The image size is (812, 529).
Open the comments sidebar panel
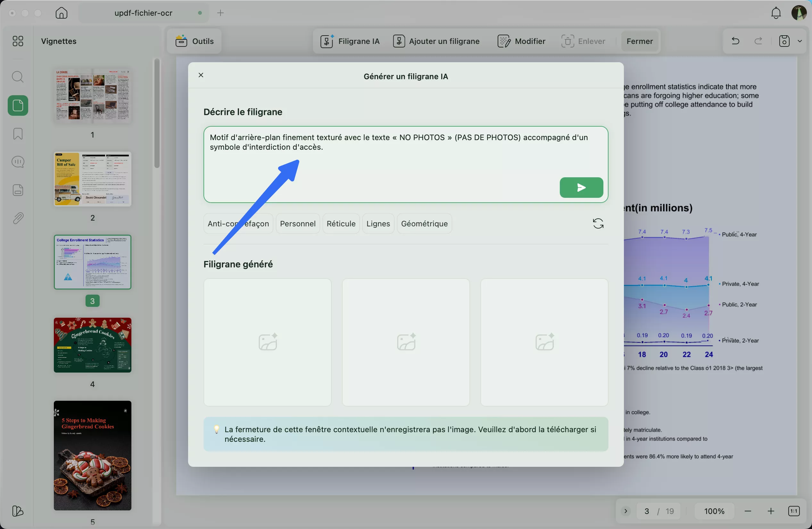[18, 162]
